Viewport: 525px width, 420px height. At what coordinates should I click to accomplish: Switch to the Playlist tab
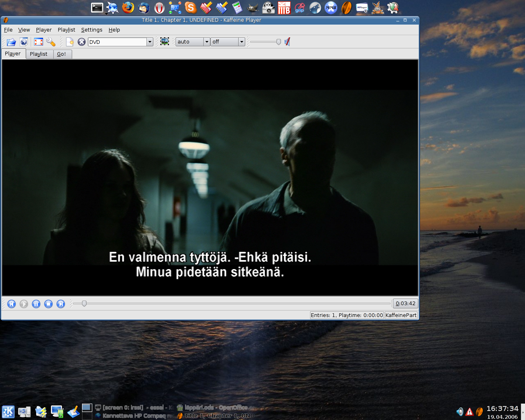(x=39, y=54)
